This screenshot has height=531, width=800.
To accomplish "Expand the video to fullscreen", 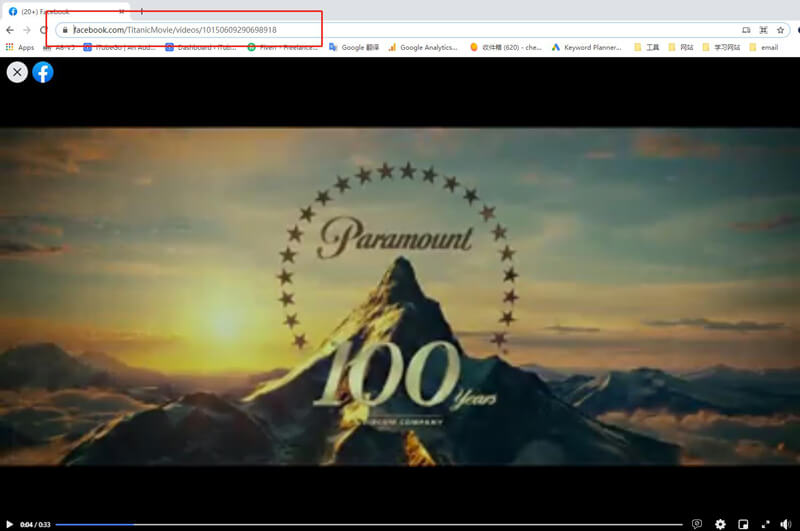I will pos(765,524).
